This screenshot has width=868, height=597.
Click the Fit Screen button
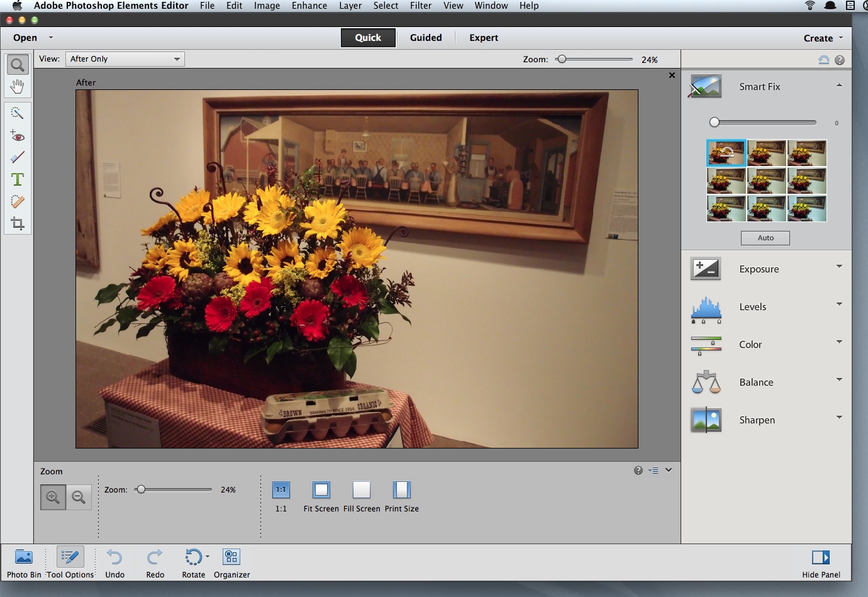coord(321,490)
